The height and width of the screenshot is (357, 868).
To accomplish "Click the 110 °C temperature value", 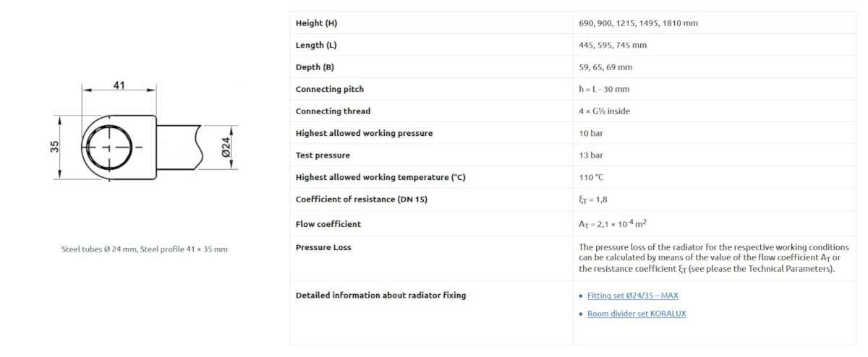I will [590, 177].
